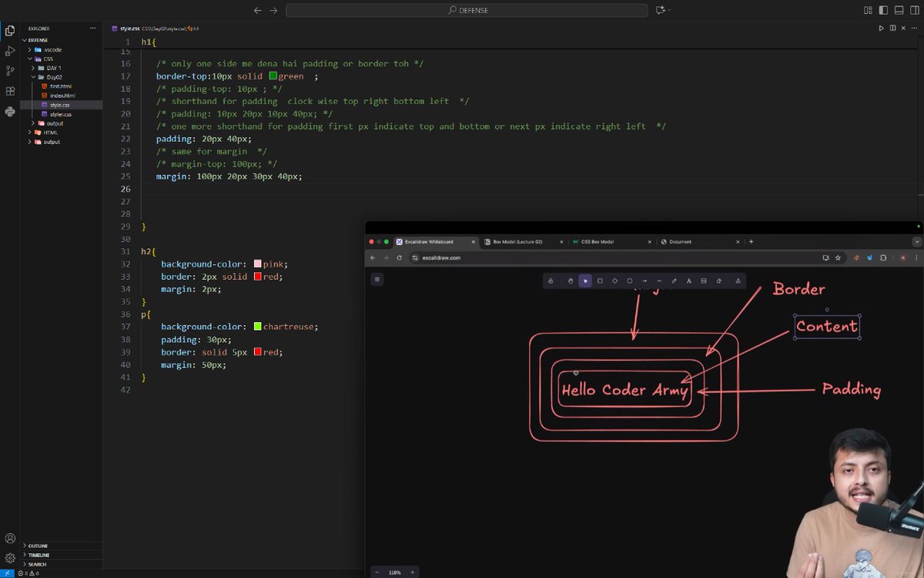Reset Excalidraw zoom showing 118%
This screenshot has height=578, width=924.
coord(395,573)
